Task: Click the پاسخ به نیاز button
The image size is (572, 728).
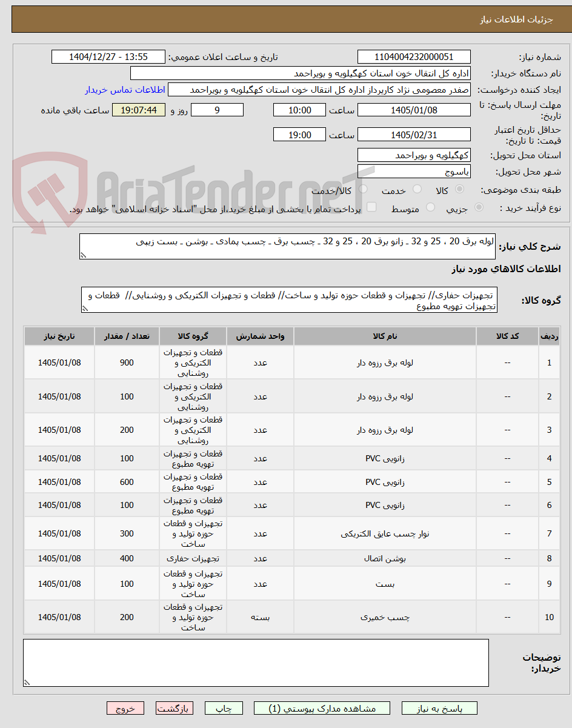Action: click(x=439, y=708)
